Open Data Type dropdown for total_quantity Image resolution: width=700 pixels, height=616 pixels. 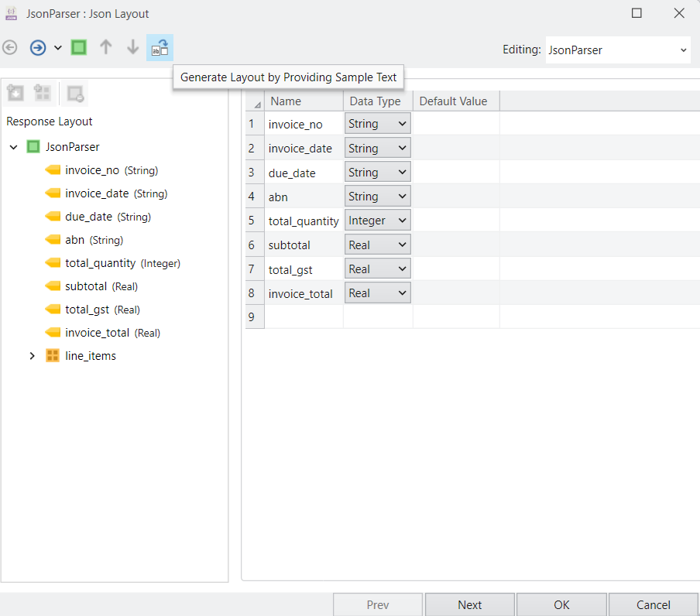pos(377,221)
